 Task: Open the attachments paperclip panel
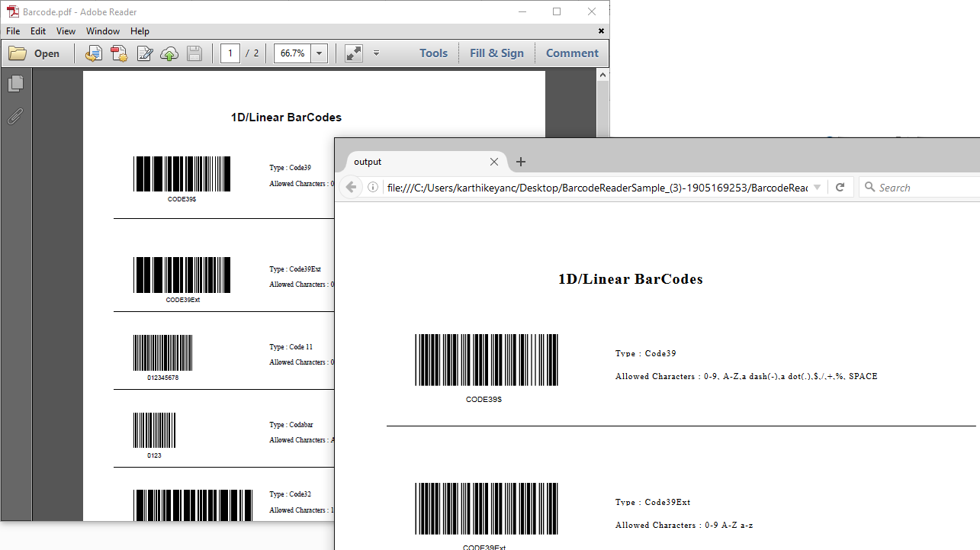pos(15,117)
